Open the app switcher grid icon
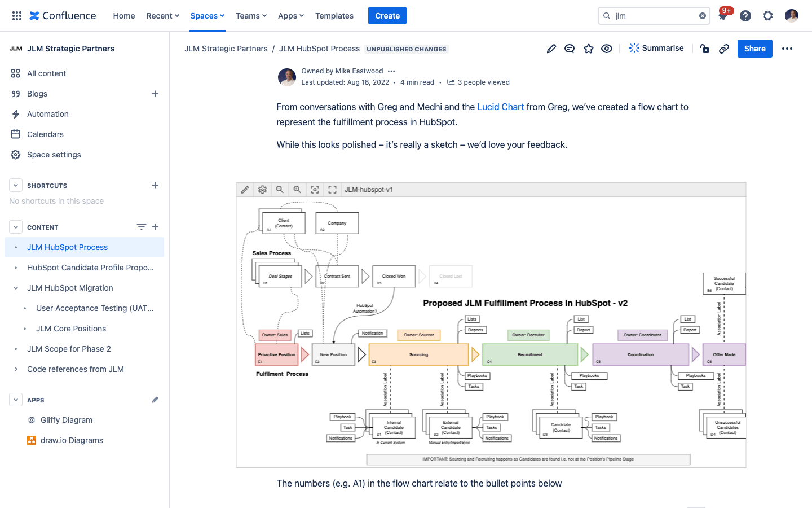812x508 pixels. click(17, 16)
